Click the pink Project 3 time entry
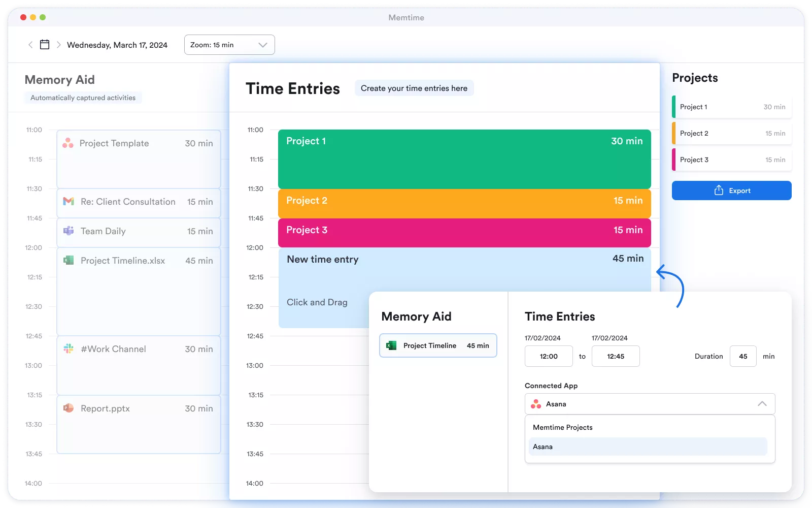812x508 pixels. coord(464,233)
